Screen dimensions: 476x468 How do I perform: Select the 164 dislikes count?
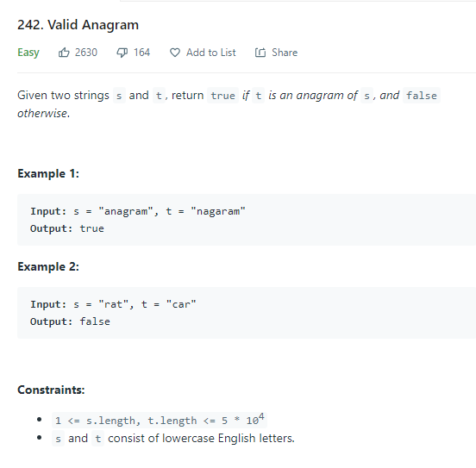(141, 53)
